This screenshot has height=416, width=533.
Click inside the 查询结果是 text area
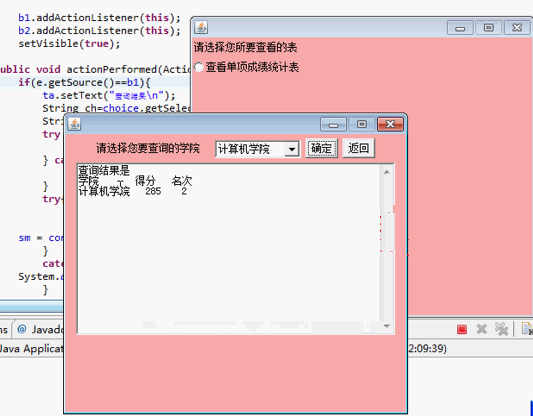click(228, 249)
